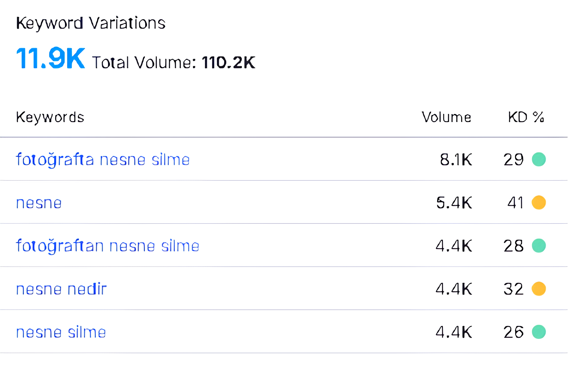
Task: Sort by the Volume column header
Action: coord(446,117)
